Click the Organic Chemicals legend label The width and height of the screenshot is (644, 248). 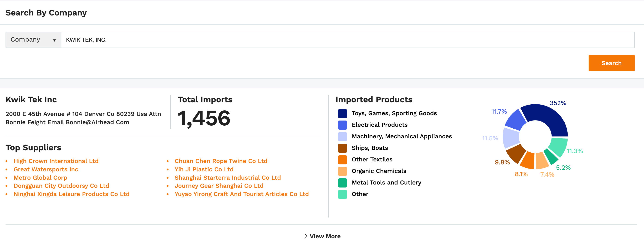(x=379, y=171)
